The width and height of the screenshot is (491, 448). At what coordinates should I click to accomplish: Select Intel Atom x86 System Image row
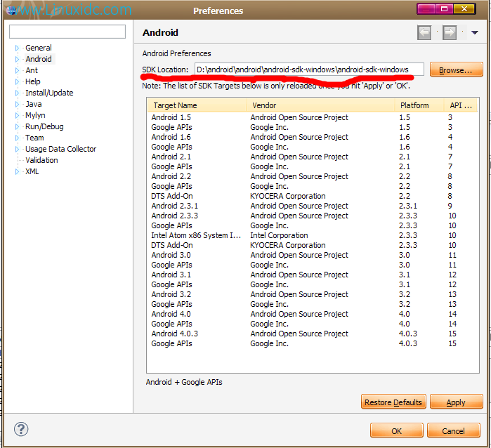(x=313, y=235)
